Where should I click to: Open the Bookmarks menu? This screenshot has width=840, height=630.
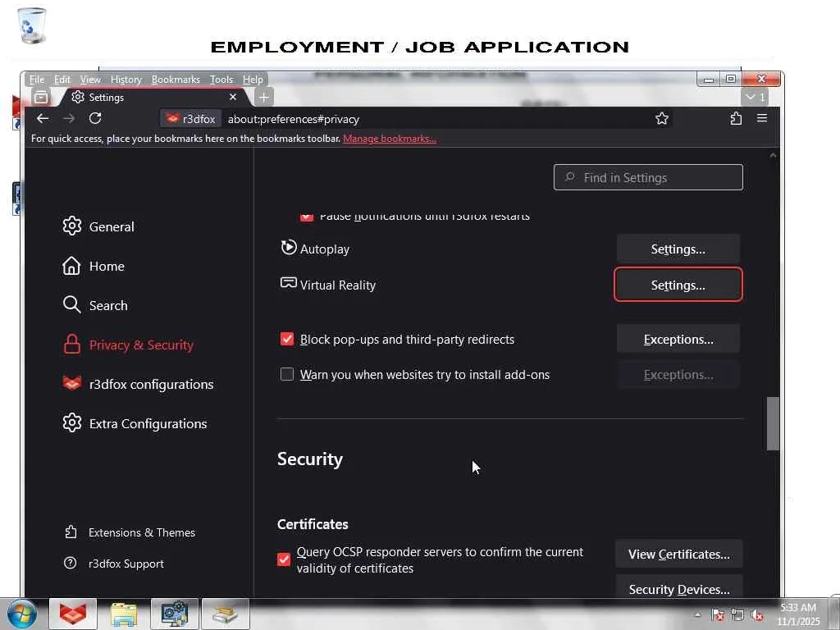(x=176, y=80)
